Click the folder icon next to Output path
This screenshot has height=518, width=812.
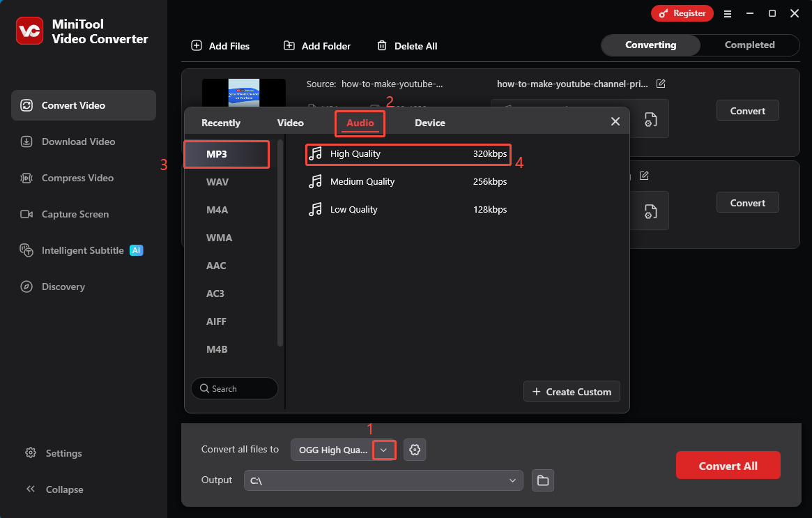click(x=542, y=480)
